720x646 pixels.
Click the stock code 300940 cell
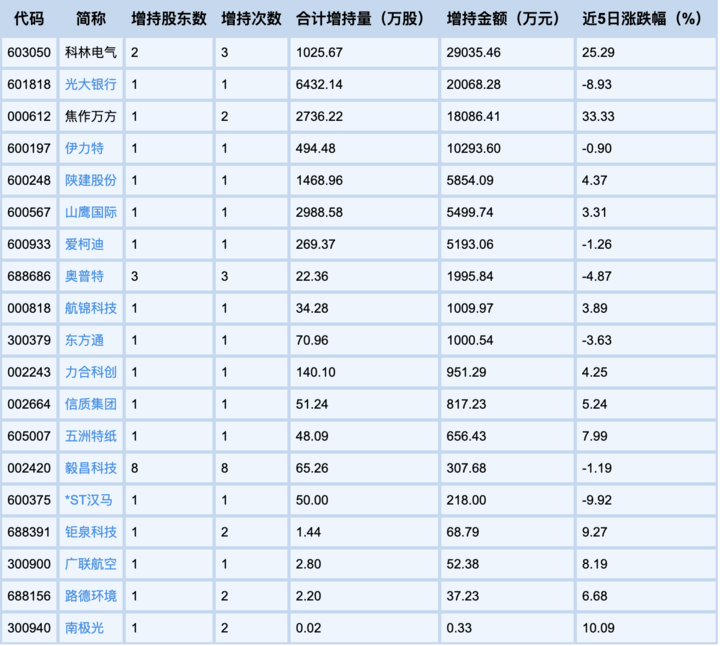29,628
